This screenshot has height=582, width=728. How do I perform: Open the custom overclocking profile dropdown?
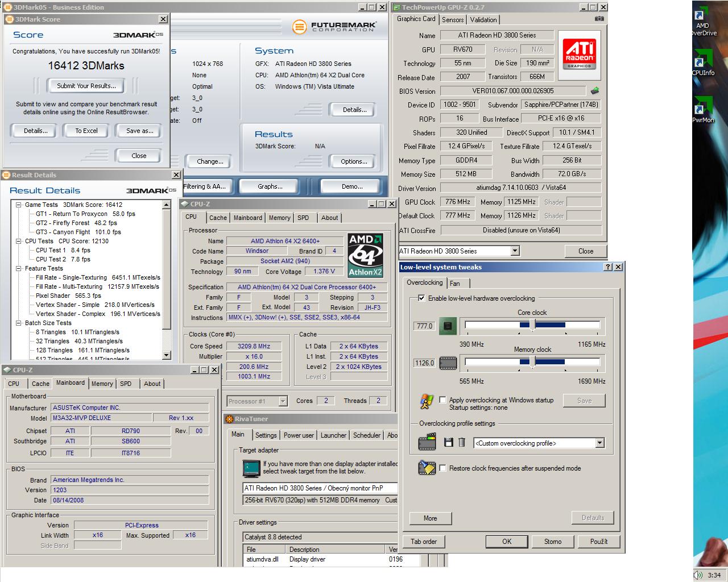(599, 443)
